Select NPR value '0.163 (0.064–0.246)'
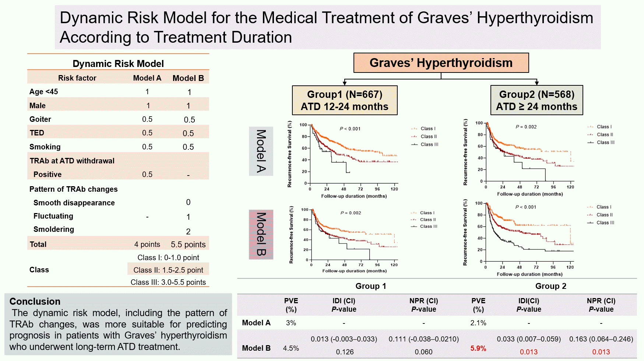This screenshot has width=644, height=361. pyautogui.click(x=601, y=339)
